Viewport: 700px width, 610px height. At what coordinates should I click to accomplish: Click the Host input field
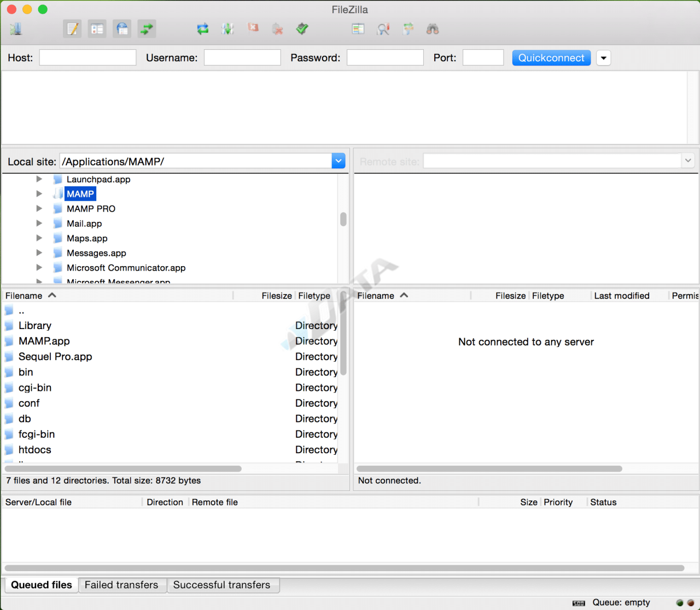tap(87, 58)
